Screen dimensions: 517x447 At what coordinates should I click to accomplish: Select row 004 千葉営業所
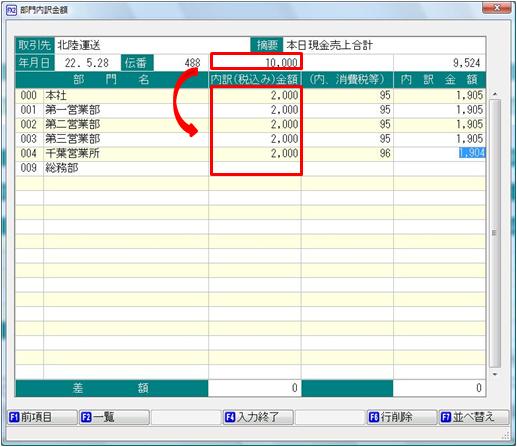(x=250, y=154)
